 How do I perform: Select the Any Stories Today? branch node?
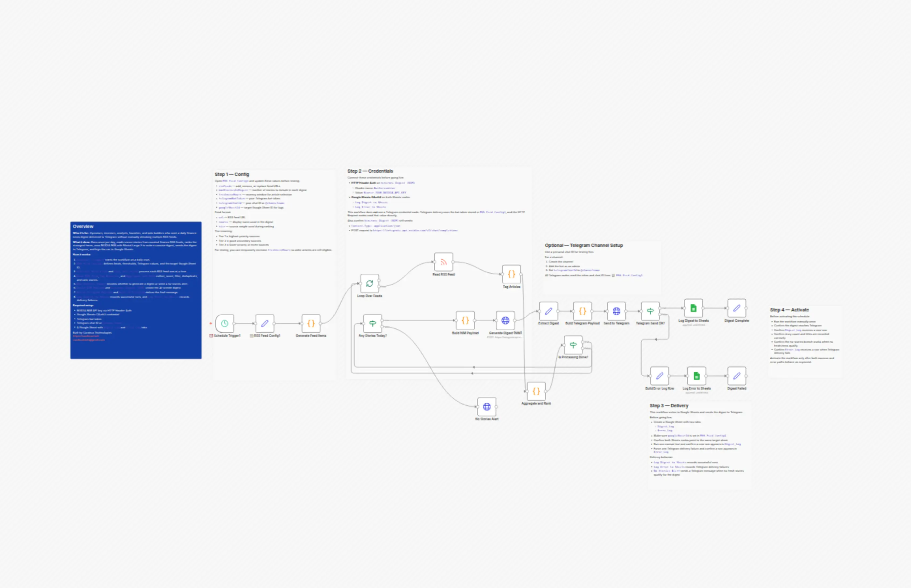pos(373,323)
